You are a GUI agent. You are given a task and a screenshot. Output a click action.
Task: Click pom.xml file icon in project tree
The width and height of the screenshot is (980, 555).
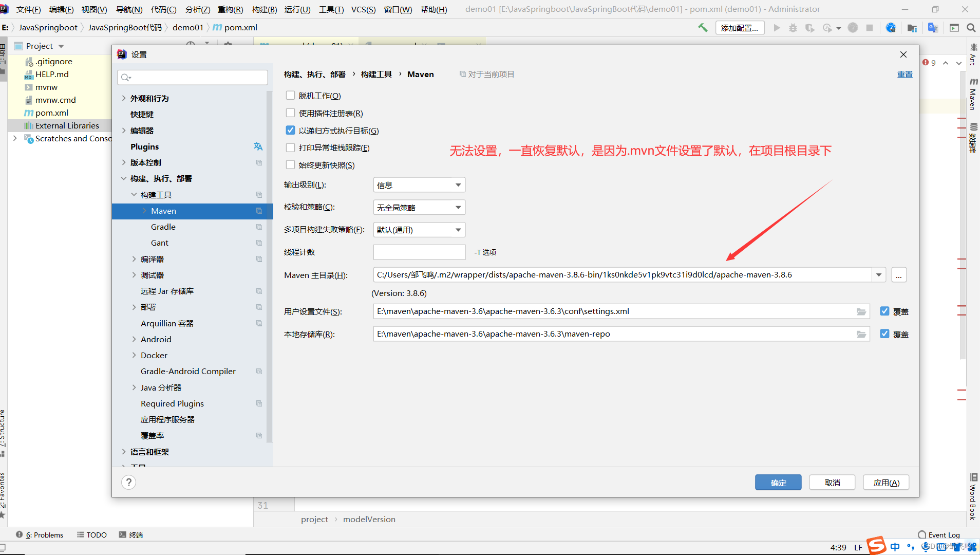tap(29, 113)
